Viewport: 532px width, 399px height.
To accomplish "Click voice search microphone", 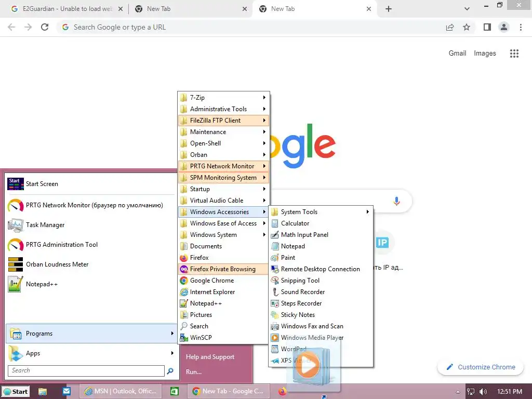I will (x=396, y=201).
